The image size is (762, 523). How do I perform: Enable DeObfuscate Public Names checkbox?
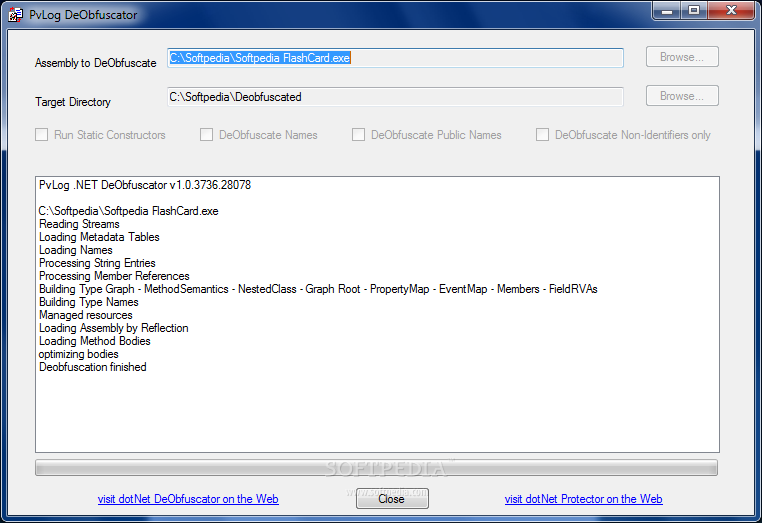coord(359,135)
